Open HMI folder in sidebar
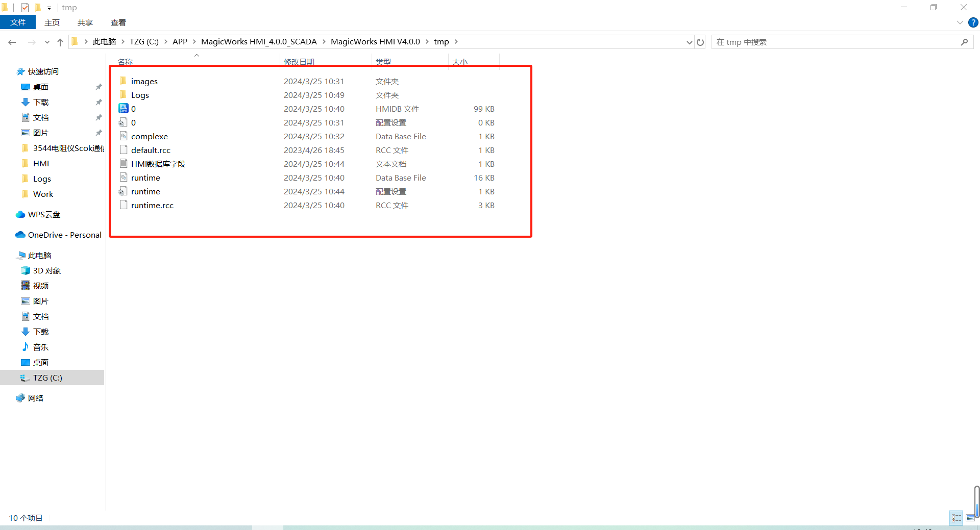 click(x=41, y=163)
